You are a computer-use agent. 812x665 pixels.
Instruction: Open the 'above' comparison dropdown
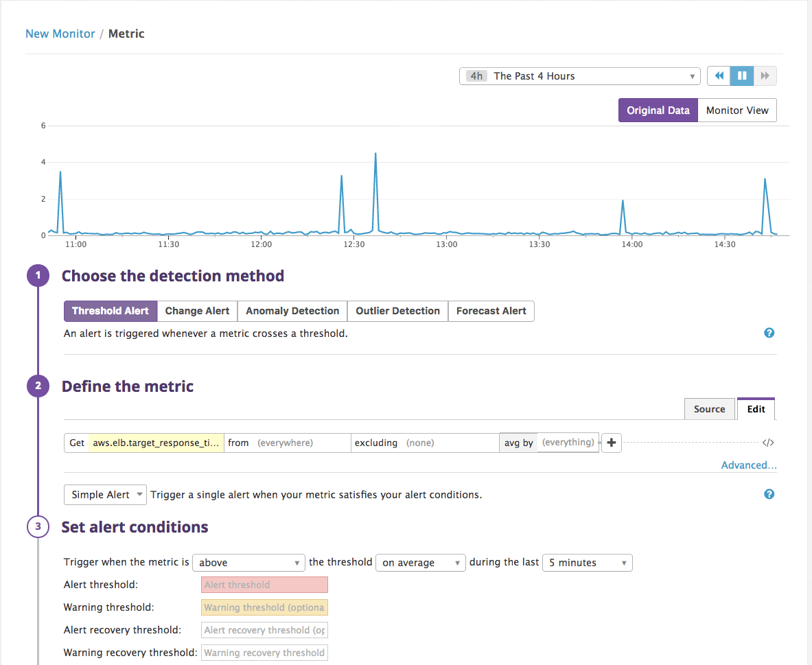click(x=248, y=563)
